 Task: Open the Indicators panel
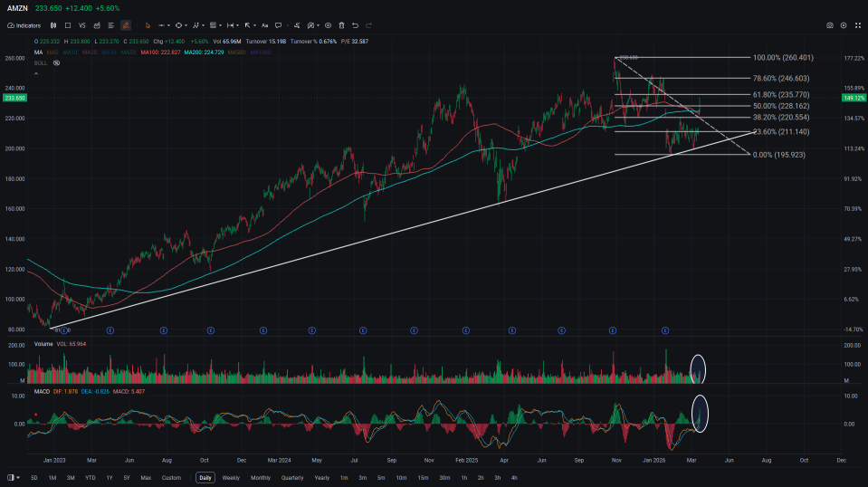tap(24, 25)
